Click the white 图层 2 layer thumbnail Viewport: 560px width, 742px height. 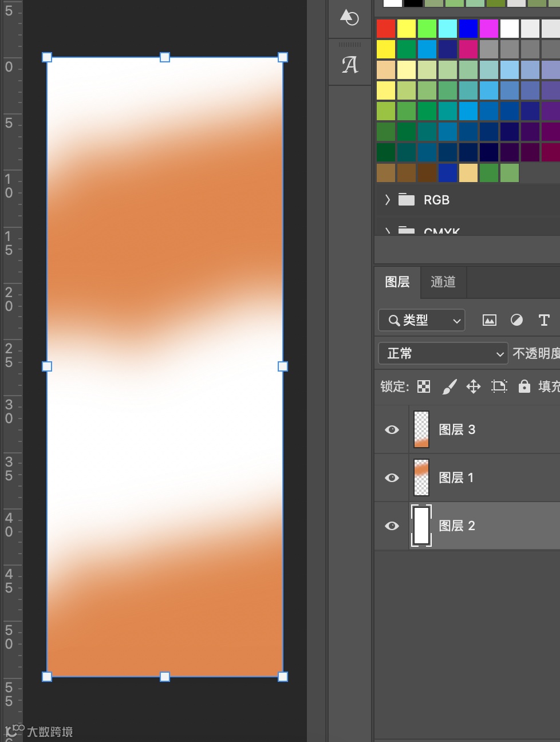[x=421, y=526]
